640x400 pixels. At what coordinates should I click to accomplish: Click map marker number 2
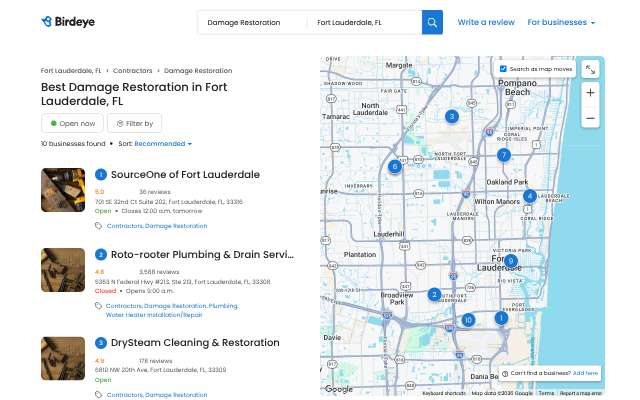[434, 294]
